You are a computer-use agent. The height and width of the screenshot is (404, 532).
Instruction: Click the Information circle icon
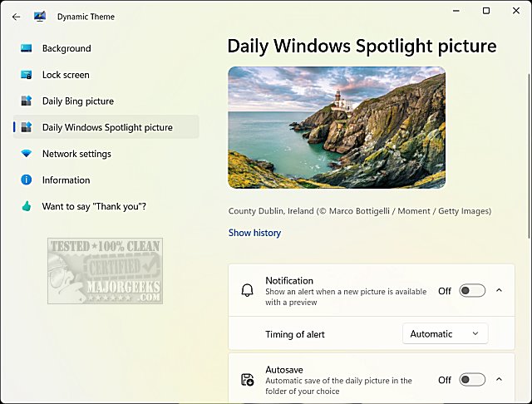(x=26, y=180)
